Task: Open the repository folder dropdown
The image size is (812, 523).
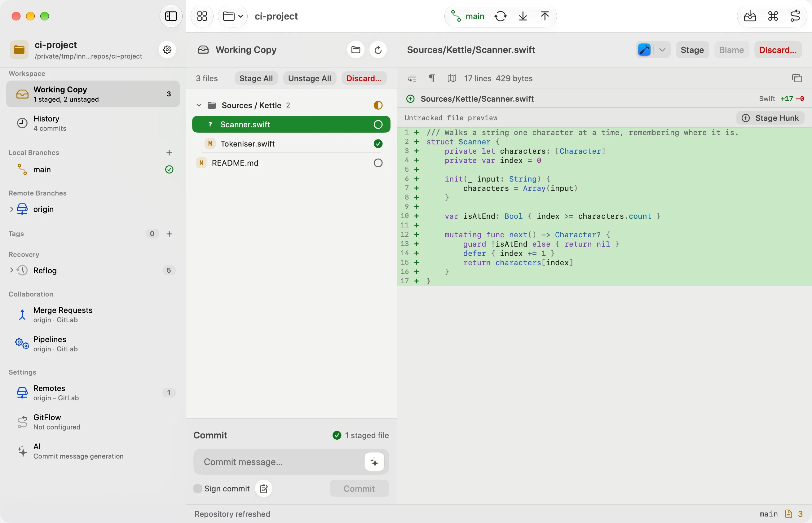Action: click(x=233, y=16)
